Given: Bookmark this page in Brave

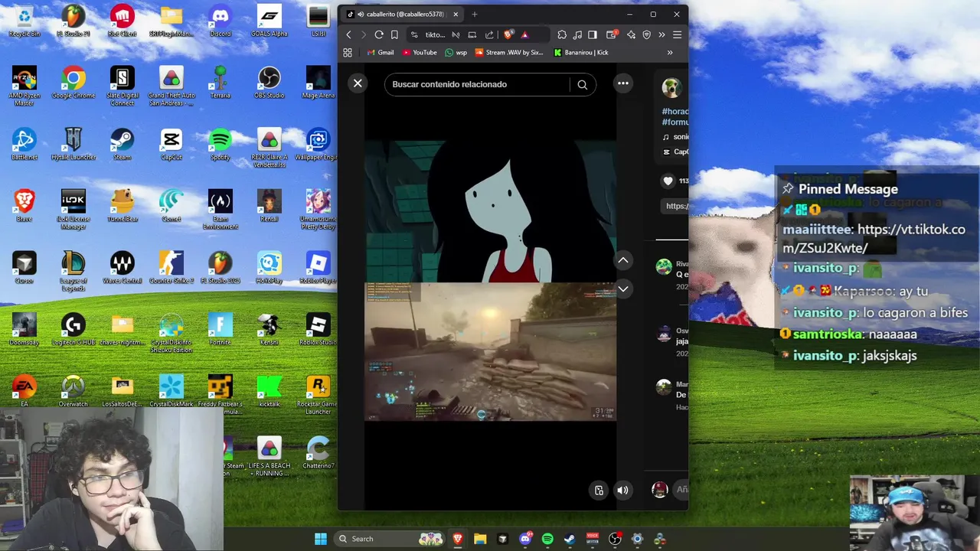Looking at the screenshot, I should (394, 34).
